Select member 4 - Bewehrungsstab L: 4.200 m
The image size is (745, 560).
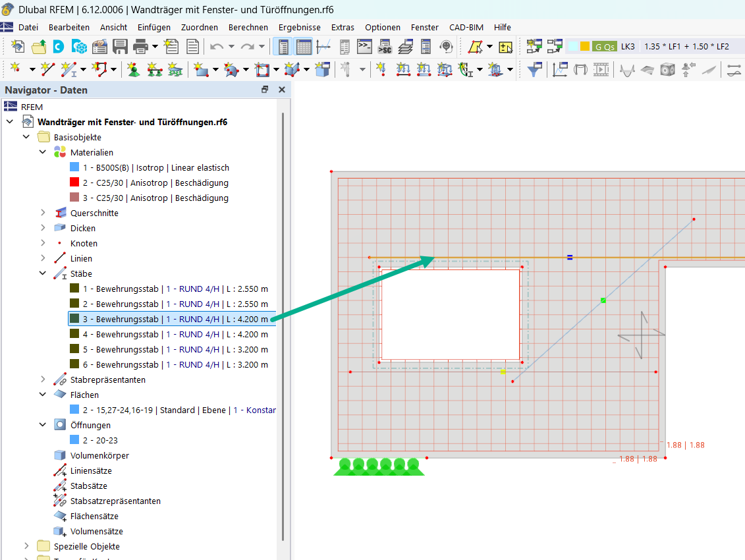175,334
